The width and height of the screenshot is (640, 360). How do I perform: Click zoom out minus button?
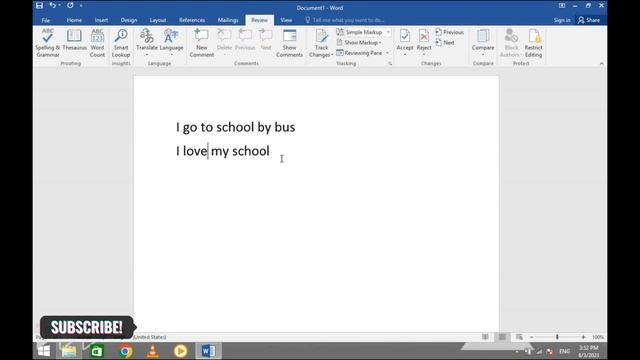pos(531,337)
